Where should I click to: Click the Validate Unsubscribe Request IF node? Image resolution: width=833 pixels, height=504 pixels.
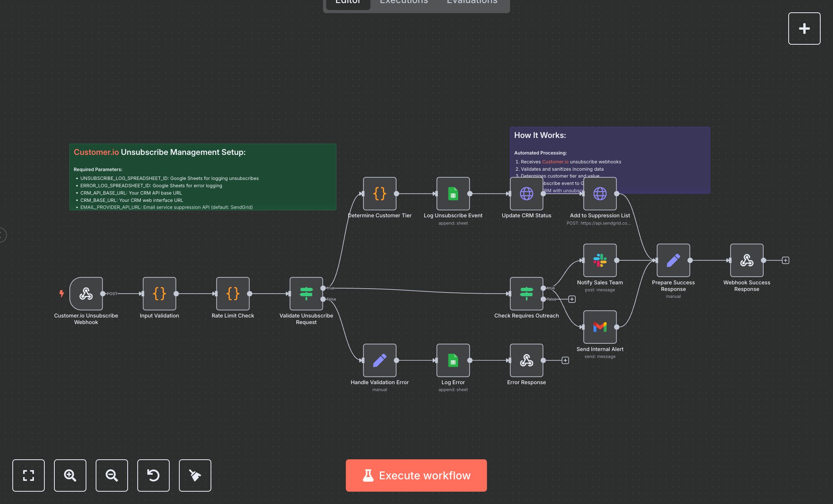306,294
